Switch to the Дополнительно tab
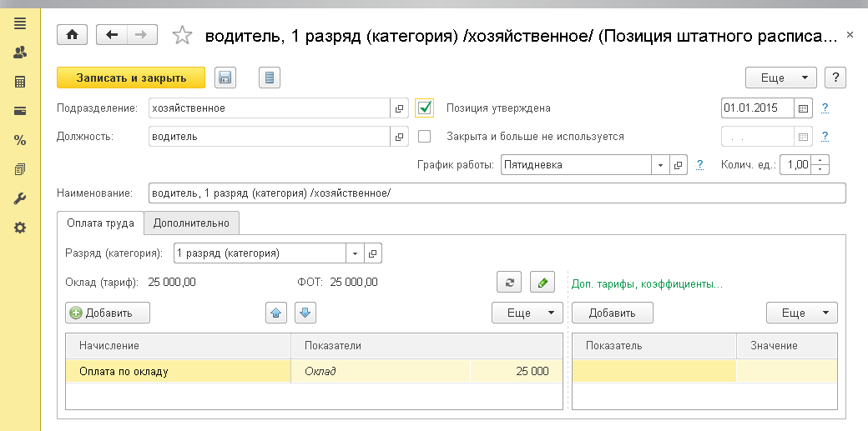868x431 pixels. [191, 223]
